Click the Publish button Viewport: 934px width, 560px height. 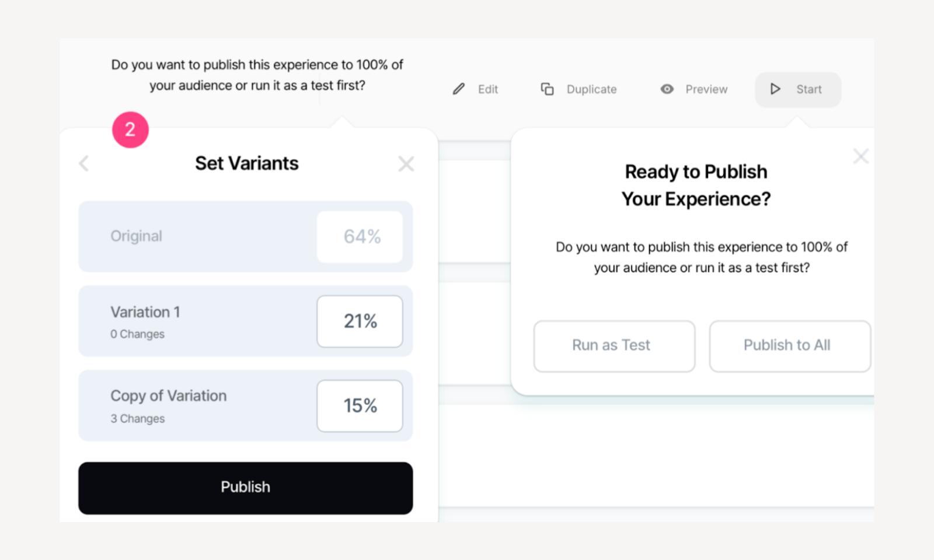pos(245,487)
